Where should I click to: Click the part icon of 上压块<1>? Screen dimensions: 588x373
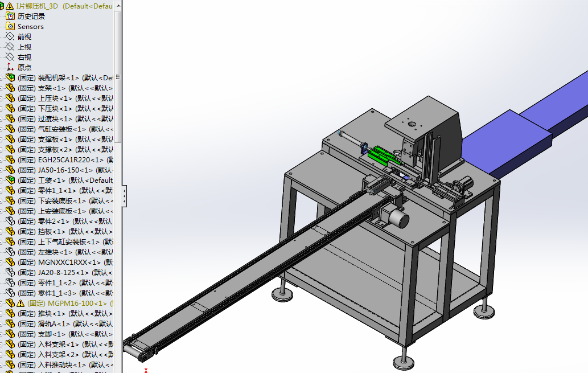click(x=10, y=98)
